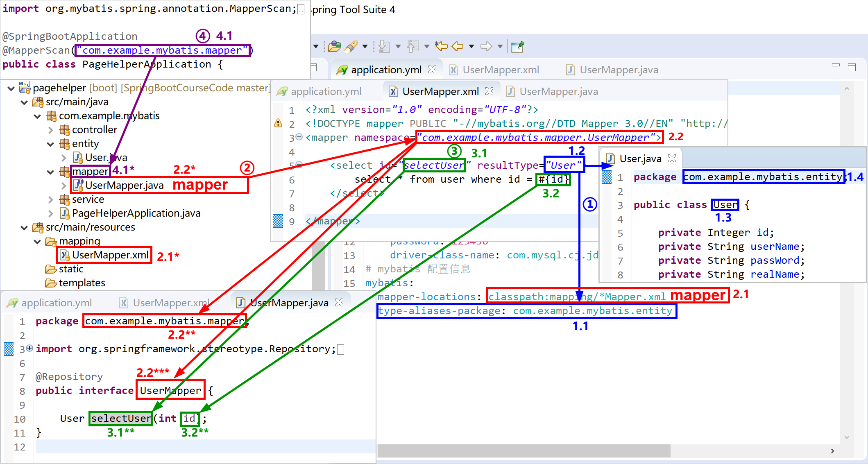
Task: Collapse the src/main/resources folder node
Action: [x=24, y=227]
